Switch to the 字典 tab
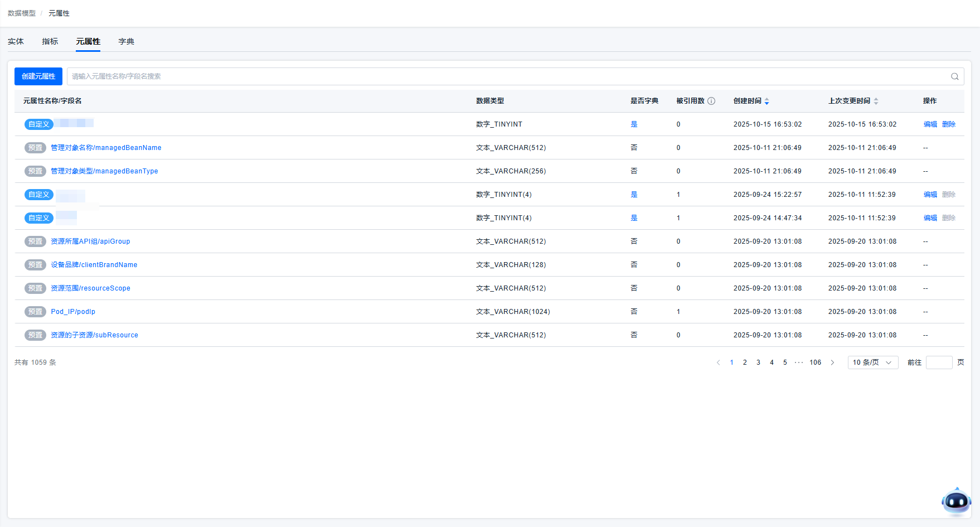This screenshot has height=527, width=980. (x=126, y=41)
